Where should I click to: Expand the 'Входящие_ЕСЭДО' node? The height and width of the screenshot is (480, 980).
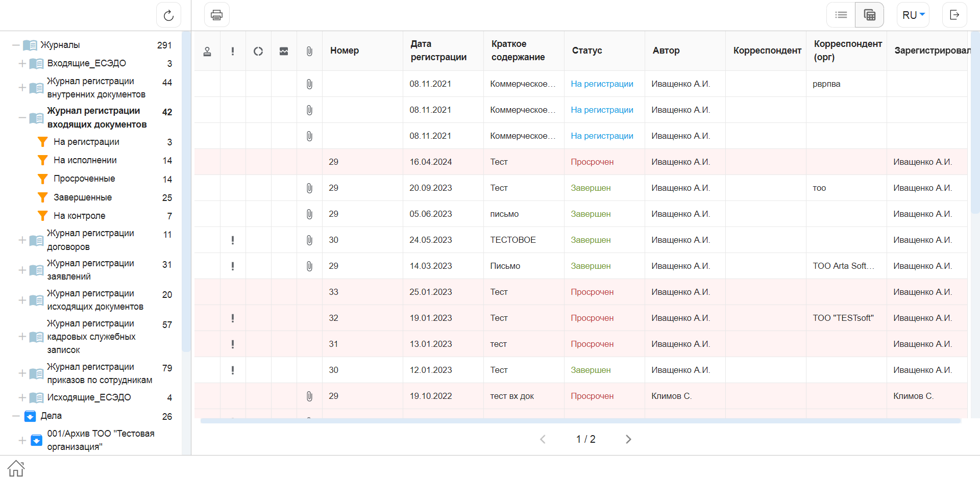(x=22, y=64)
